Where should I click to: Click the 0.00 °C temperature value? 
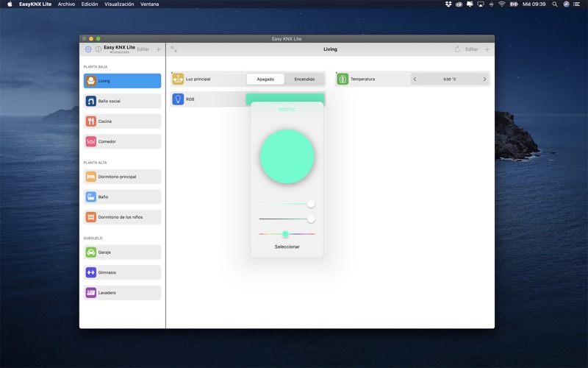point(450,79)
